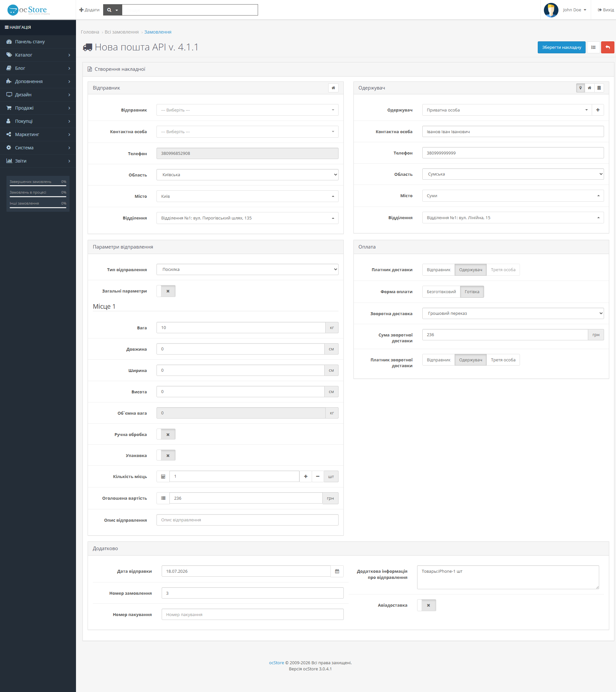Open the search magnifier dropdown
The width and height of the screenshot is (616, 692).
[113, 10]
